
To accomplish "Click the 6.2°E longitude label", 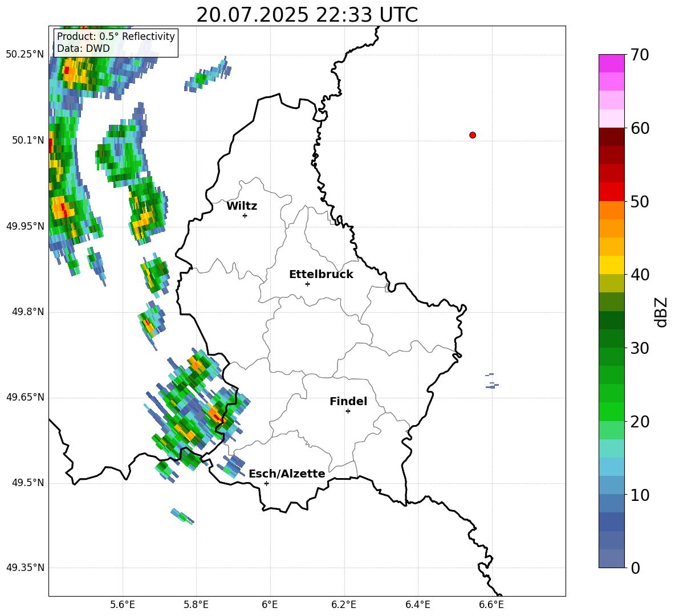I will click(344, 605).
